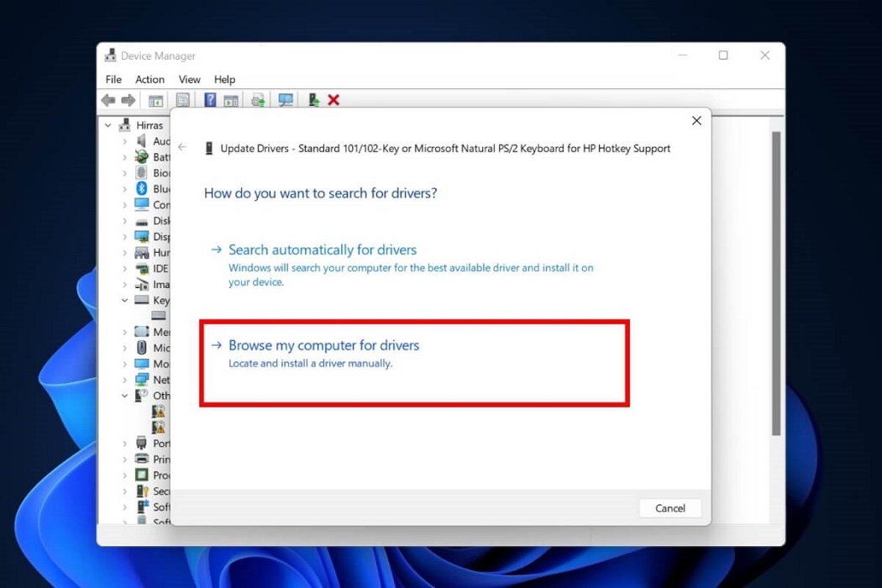Click the Show/Hide console tree toolbar icon

pyautogui.click(x=155, y=100)
